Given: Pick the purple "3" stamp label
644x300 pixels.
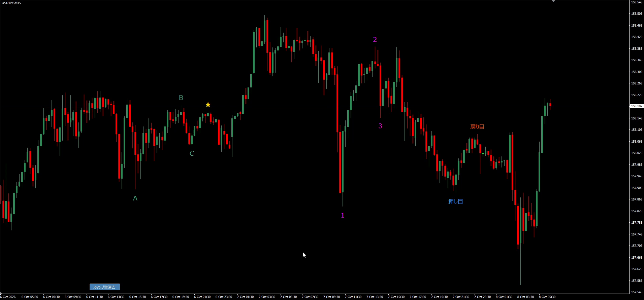Looking at the screenshot, I should click(380, 126).
